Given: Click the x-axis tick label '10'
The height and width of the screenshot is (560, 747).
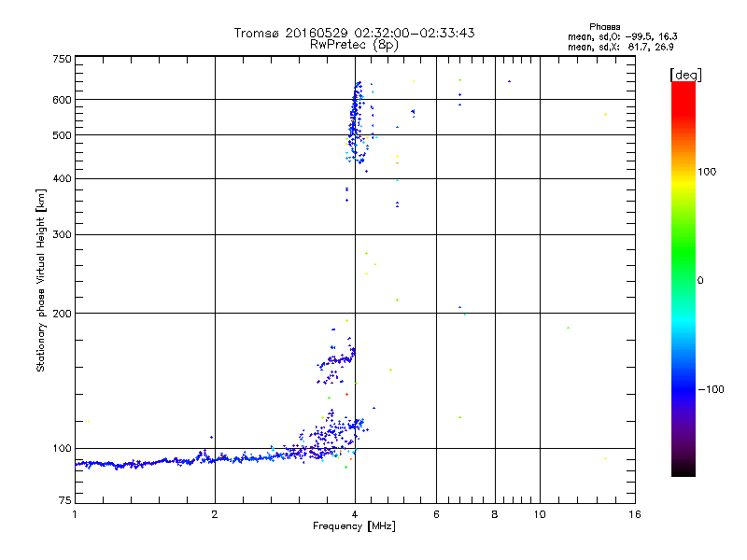Looking at the screenshot, I should 540,514.
